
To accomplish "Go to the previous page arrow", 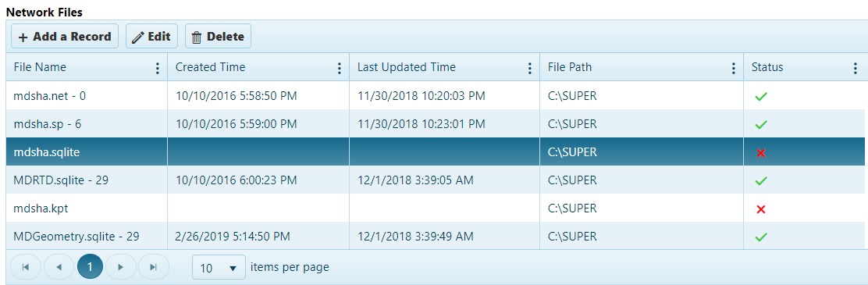I will pyautogui.click(x=59, y=267).
